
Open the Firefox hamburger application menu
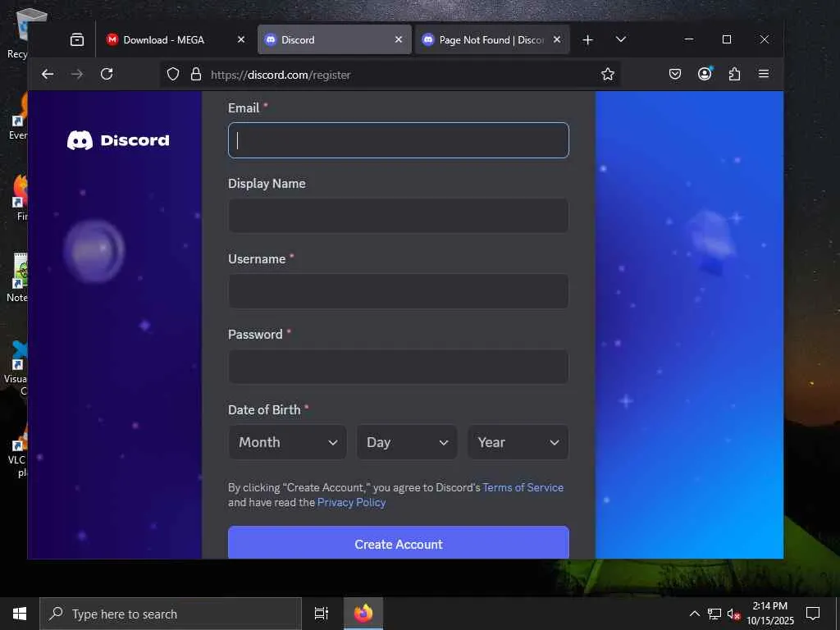point(764,74)
